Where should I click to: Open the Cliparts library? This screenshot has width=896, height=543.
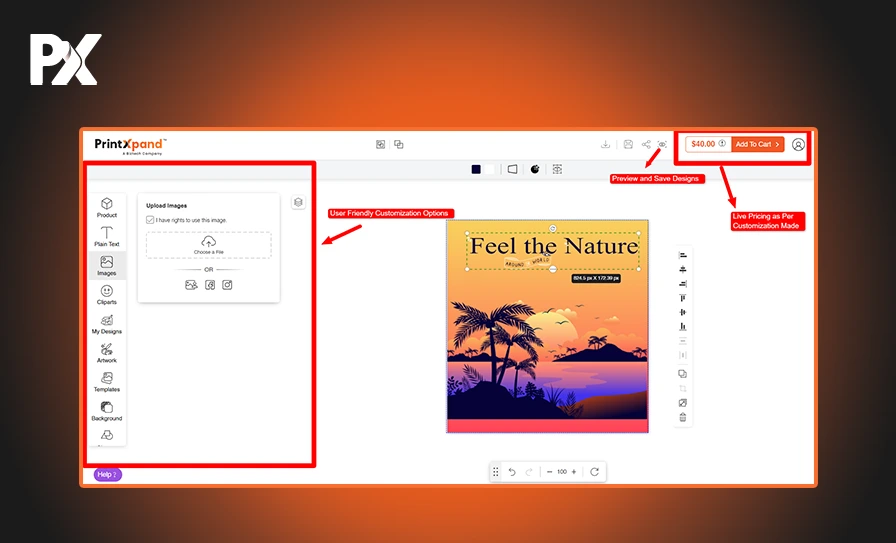click(x=107, y=294)
